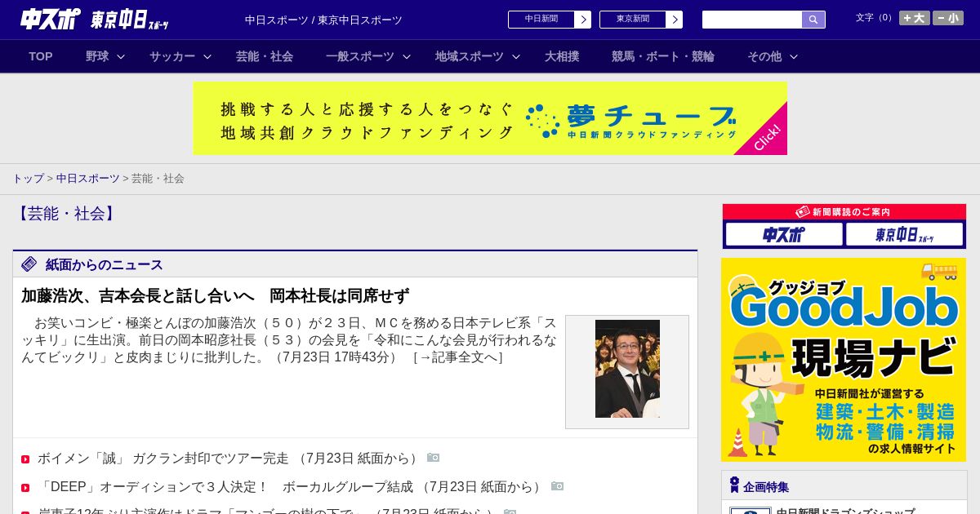
Task: Click the 夢チューブ crowdfunding banner
Action: tap(490, 118)
